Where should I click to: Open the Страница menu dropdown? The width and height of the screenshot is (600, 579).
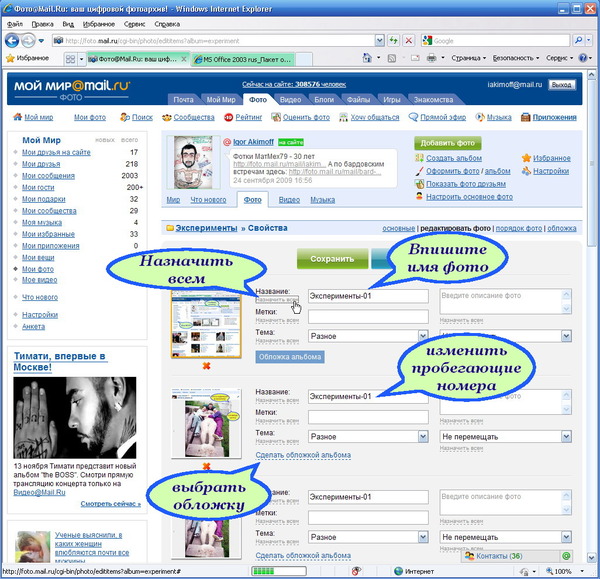(x=468, y=58)
